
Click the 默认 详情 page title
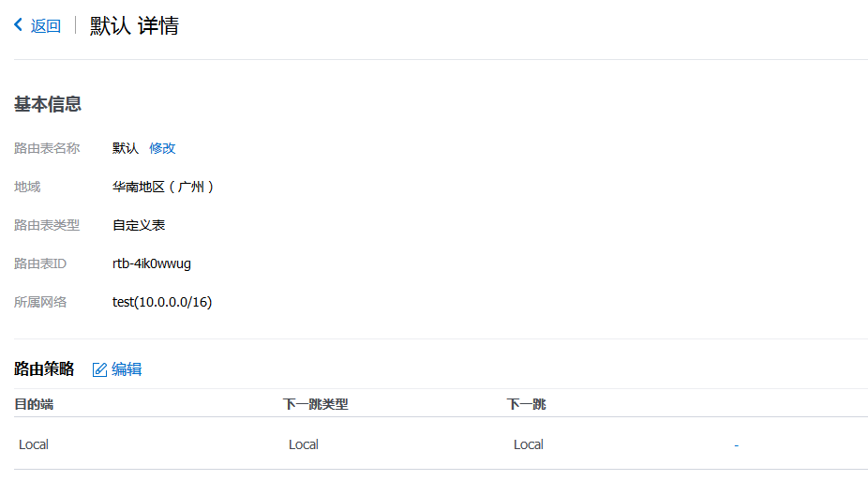(x=134, y=25)
